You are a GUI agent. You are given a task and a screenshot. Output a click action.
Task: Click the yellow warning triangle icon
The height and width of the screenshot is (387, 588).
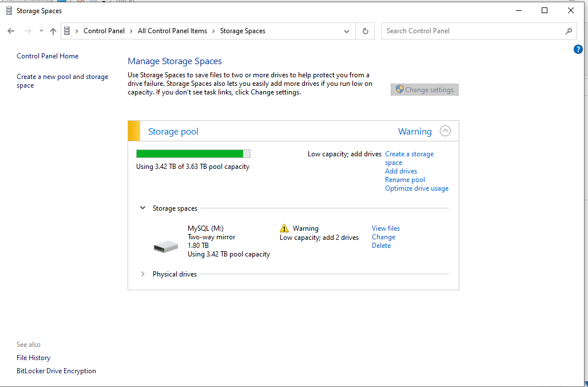point(284,228)
